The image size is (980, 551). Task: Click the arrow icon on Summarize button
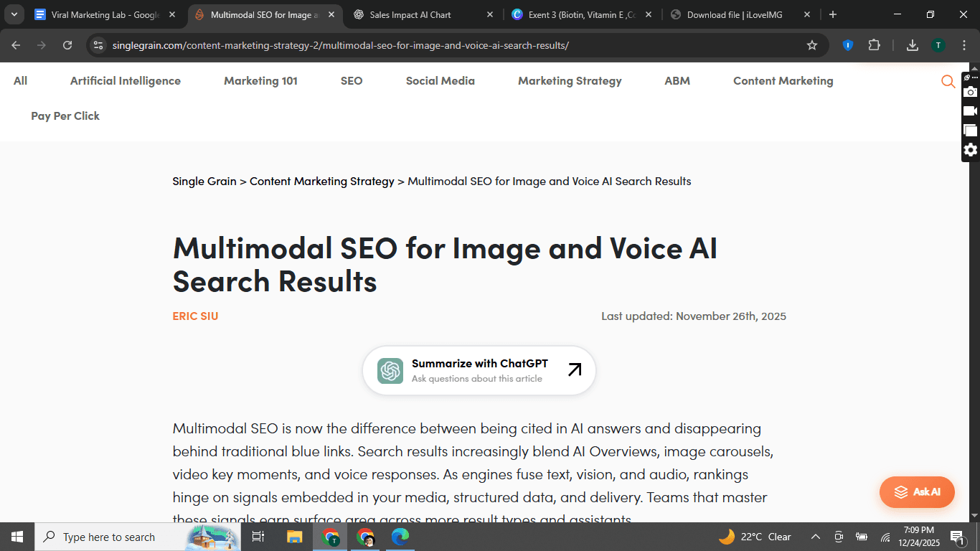tap(575, 370)
